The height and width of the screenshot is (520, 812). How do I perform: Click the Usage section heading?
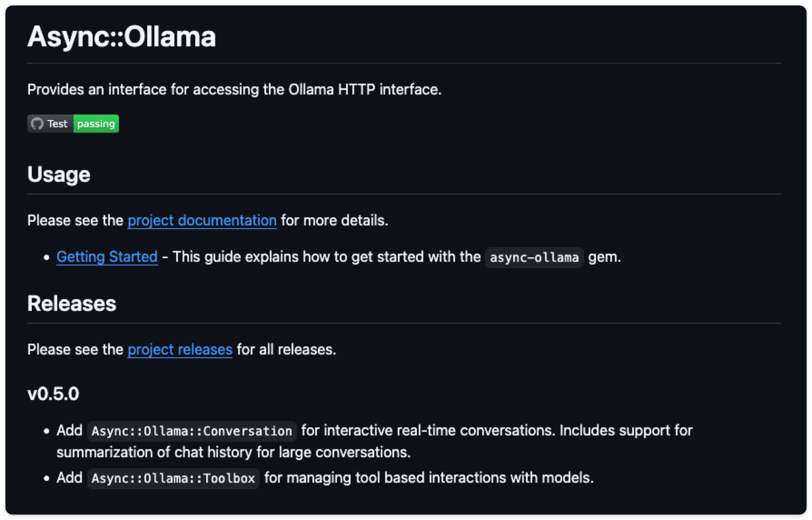[59, 175]
